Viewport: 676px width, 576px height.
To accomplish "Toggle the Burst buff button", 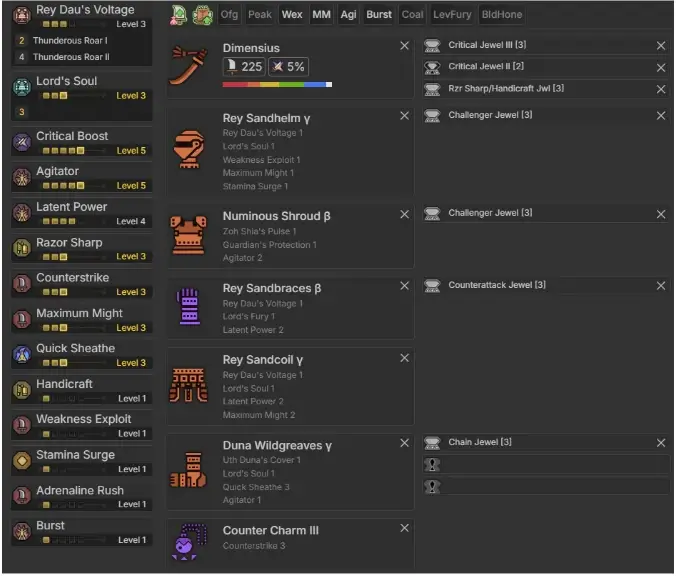I will point(379,15).
